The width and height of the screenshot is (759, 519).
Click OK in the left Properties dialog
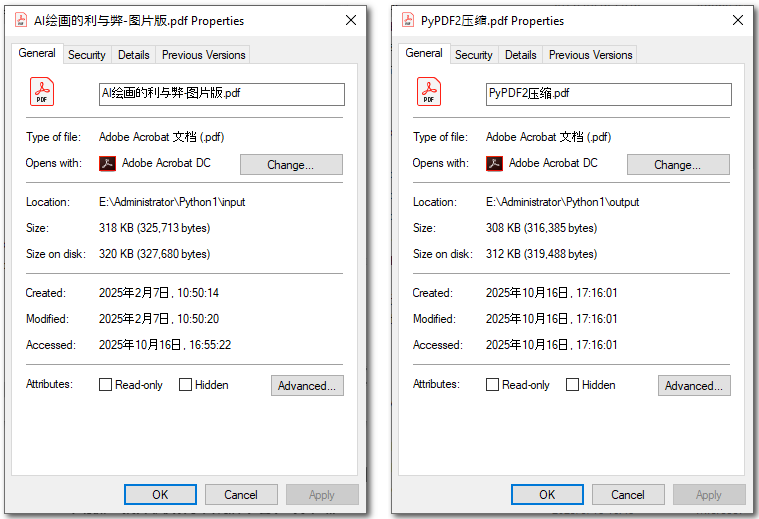pos(160,494)
